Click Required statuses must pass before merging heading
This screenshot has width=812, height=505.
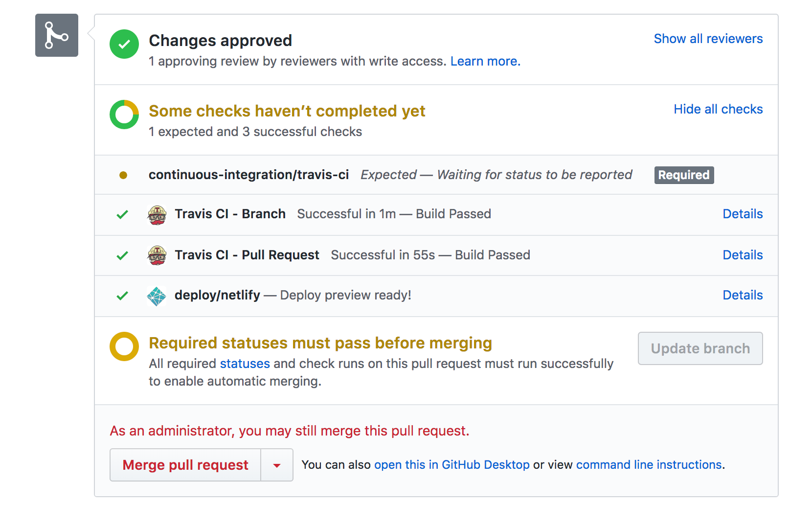[320, 343]
